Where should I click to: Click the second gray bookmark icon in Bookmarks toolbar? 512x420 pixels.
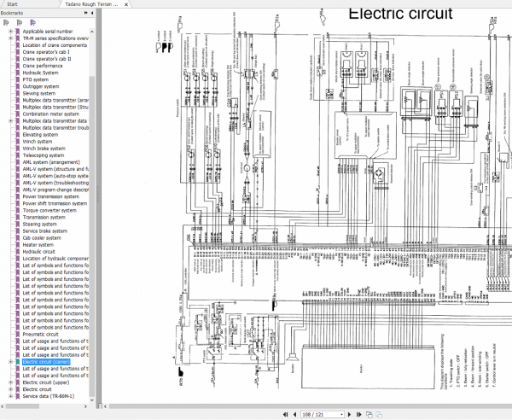20,22
